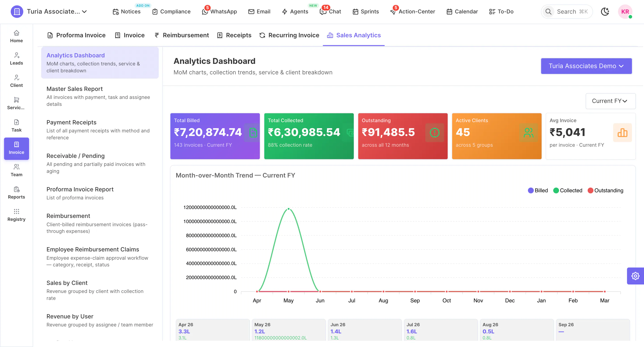
Task: Toggle the Billed series in legend
Action: point(538,190)
